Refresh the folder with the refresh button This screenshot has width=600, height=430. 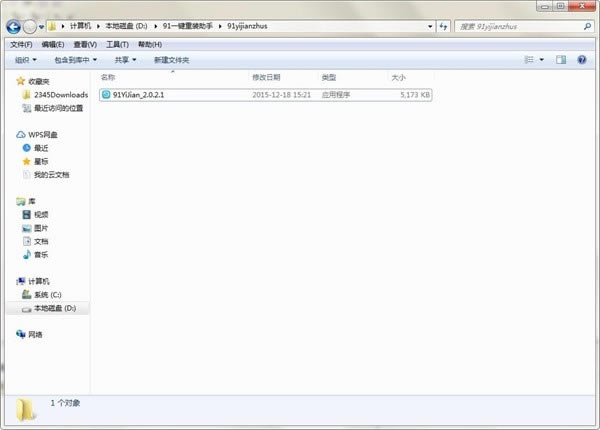point(443,26)
